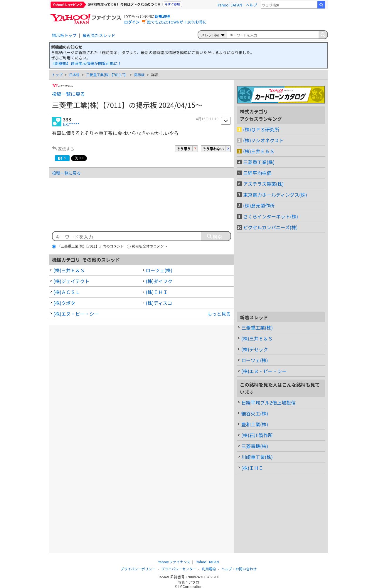Click the small Y! Finance logo above the title
Screen dimensions: 377x588
pyautogui.click(x=62, y=86)
